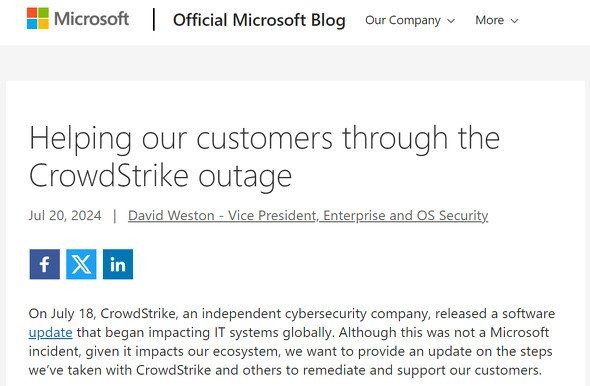Image resolution: width=590 pixels, height=386 pixels.
Task: Click the 'Helping our customers through the' headline line
Action: [x=265, y=138]
